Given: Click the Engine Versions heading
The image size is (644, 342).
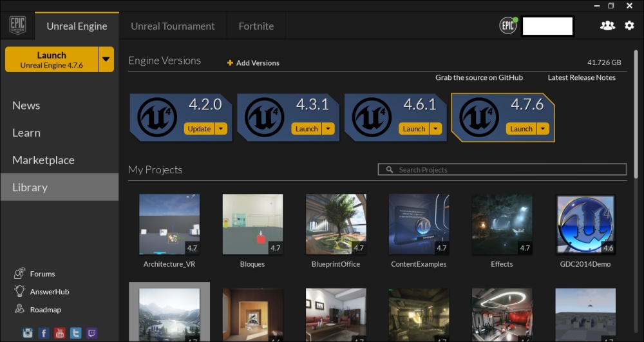Looking at the screenshot, I should pyautogui.click(x=165, y=61).
